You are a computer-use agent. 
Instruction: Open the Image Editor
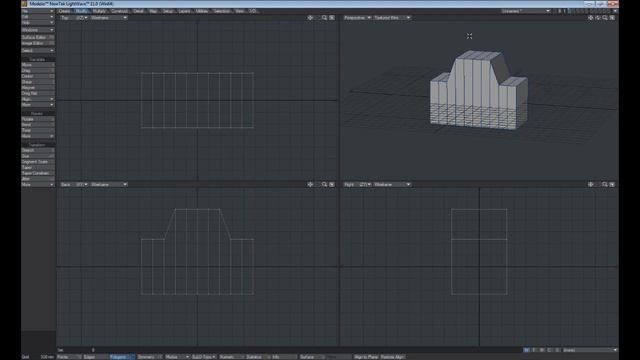pyautogui.click(x=38, y=43)
